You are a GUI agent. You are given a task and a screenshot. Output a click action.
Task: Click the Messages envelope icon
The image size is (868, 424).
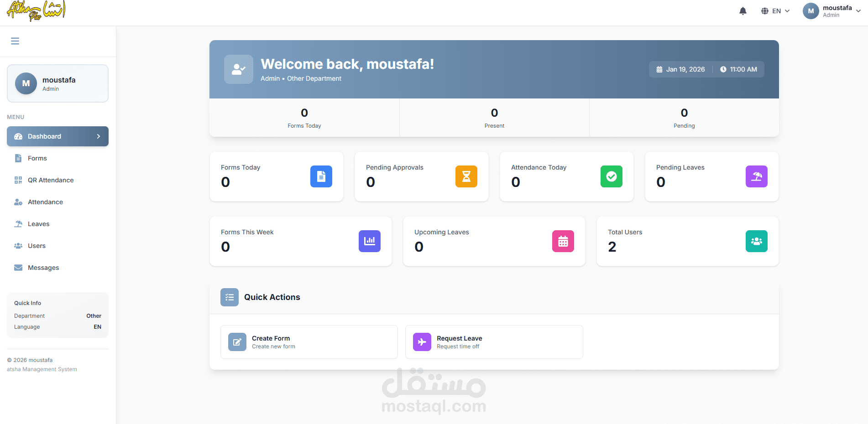pos(18,268)
